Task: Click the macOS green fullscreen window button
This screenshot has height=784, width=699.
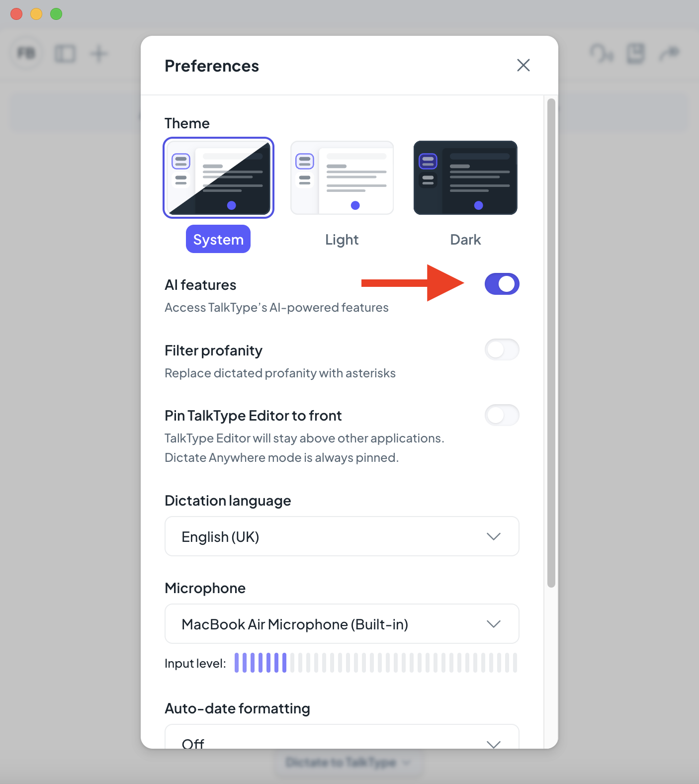Action: pyautogui.click(x=56, y=14)
